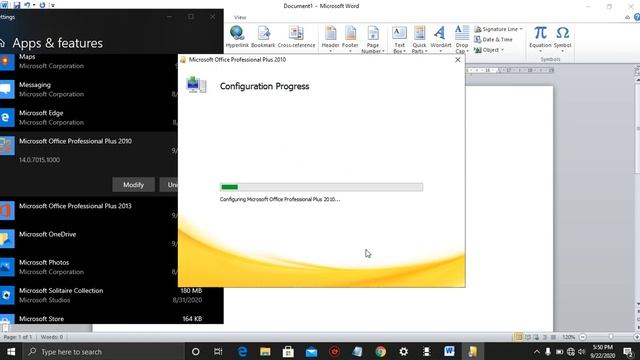This screenshot has height=360, width=640.
Task: Open File Explorer from the taskbar
Action: point(265,351)
